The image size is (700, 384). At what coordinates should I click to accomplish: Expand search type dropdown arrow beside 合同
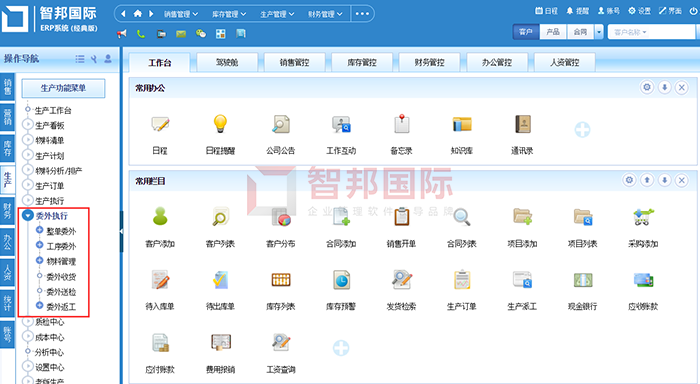click(x=599, y=32)
